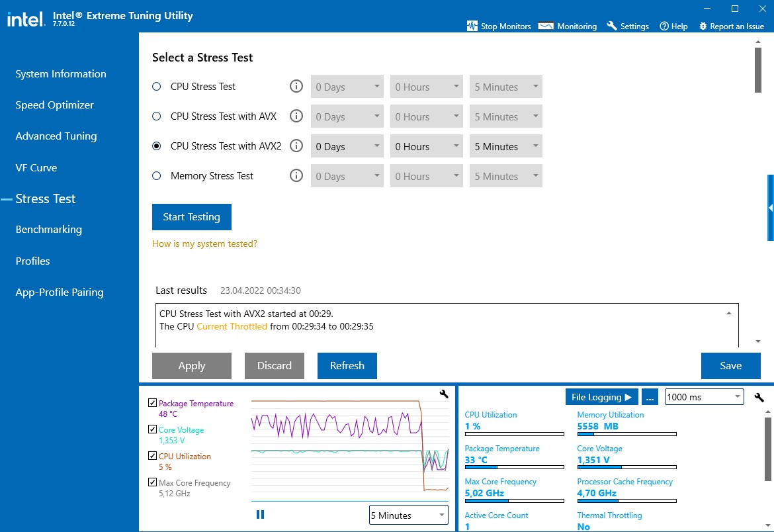Image resolution: width=774 pixels, height=532 pixels.
Task: Select the CPU Stress Test radio button
Action: tap(157, 87)
